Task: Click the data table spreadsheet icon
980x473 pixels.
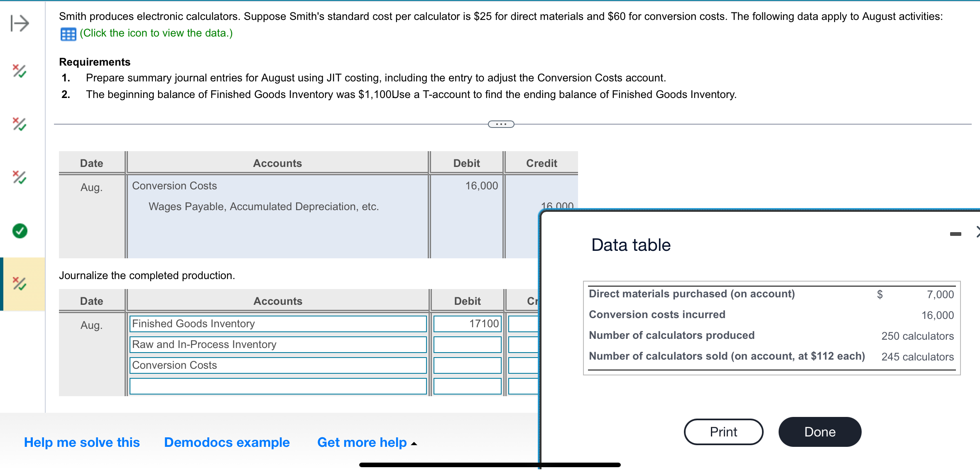Action: click(x=68, y=33)
